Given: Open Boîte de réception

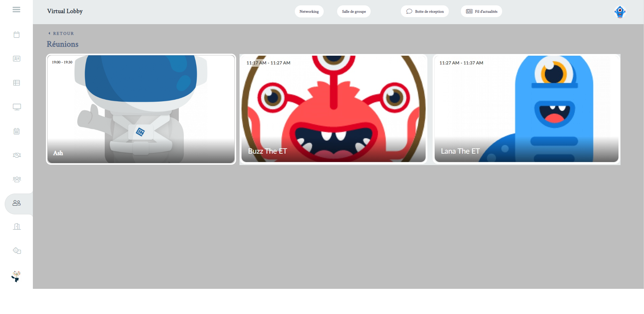Looking at the screenshot, I should click(x=425, y=11).
